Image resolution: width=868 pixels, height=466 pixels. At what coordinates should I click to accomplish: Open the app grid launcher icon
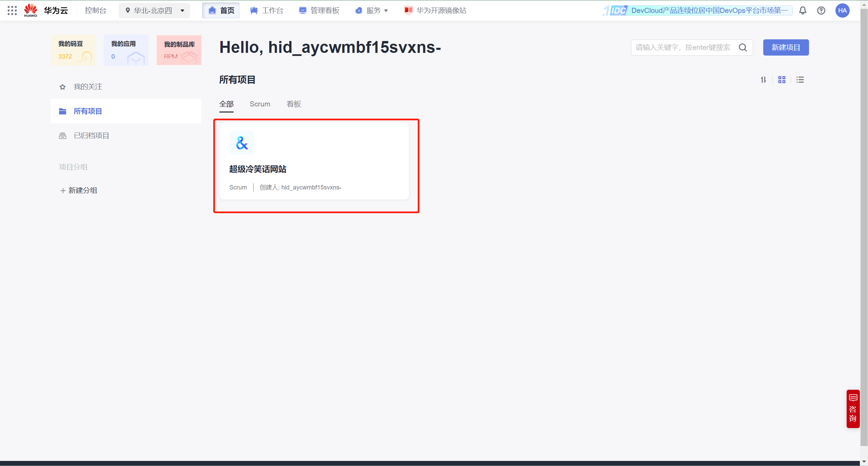pyautogui.click(x=12, y=11)
